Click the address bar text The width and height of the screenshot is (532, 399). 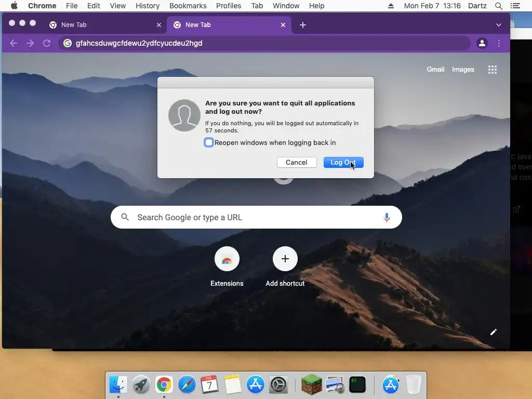[x=139, y=43]
